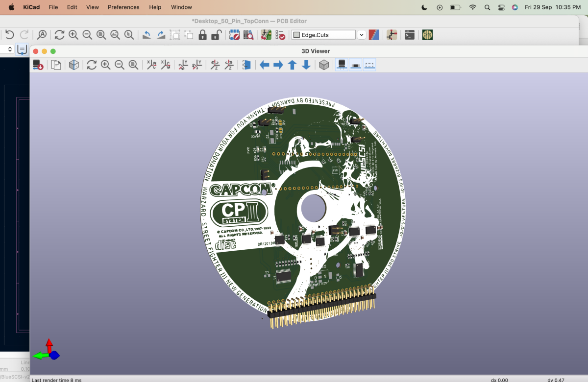588x382 pixels.
Task: Move 3D board view up
Action: coord(292,65)
